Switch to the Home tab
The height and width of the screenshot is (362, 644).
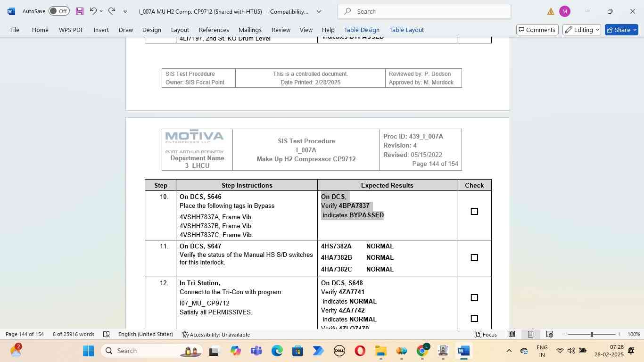[40, 30]
